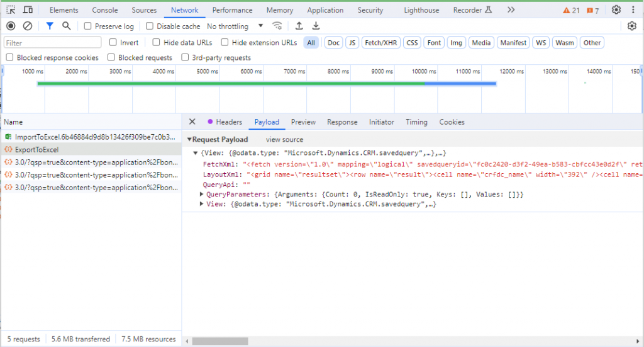Activate the inspect element selector icon
Viewport: 644px width, 347px height.
(x=11, y=10)
